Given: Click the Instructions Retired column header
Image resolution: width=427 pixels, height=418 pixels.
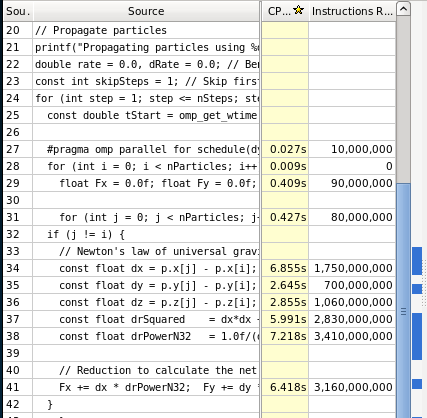Looking at the screenshot, I should pyautogui.click(x=352, y=11).
